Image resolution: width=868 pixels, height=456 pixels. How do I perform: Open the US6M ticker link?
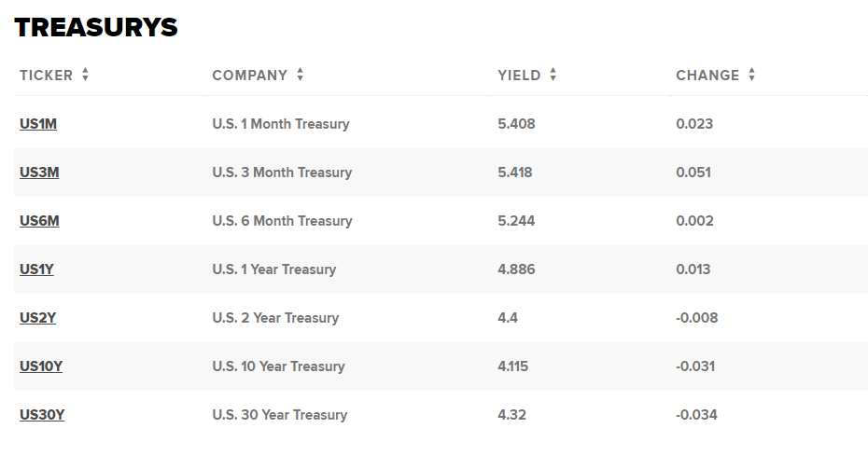point(39,221)
